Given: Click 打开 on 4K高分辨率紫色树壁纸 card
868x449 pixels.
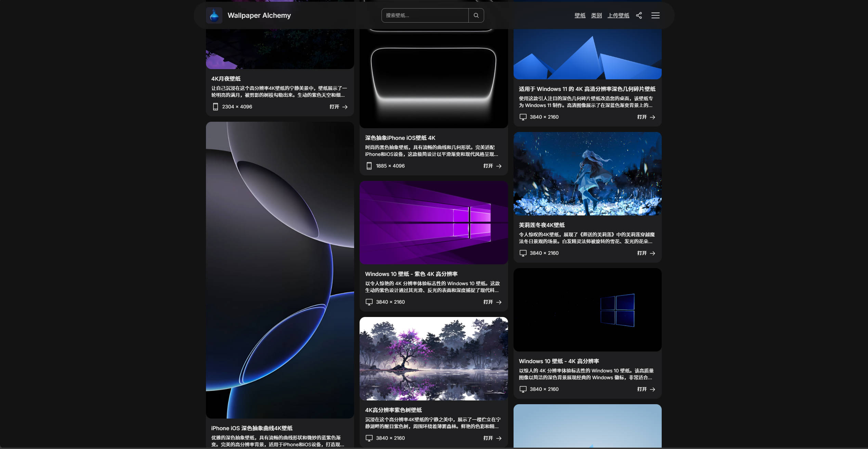Looking at the screenshot, I should pyautogui.click(x=492, y=438).
